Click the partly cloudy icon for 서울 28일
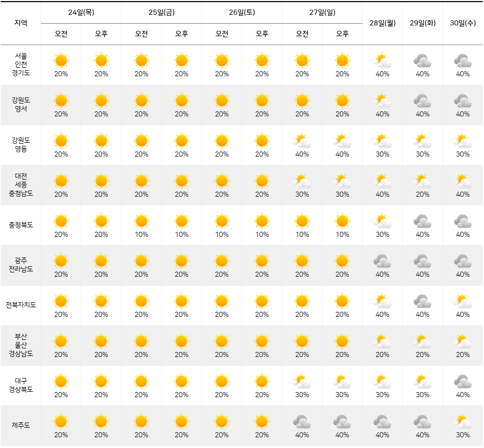The image size is (484, 448). coord(382,61)
